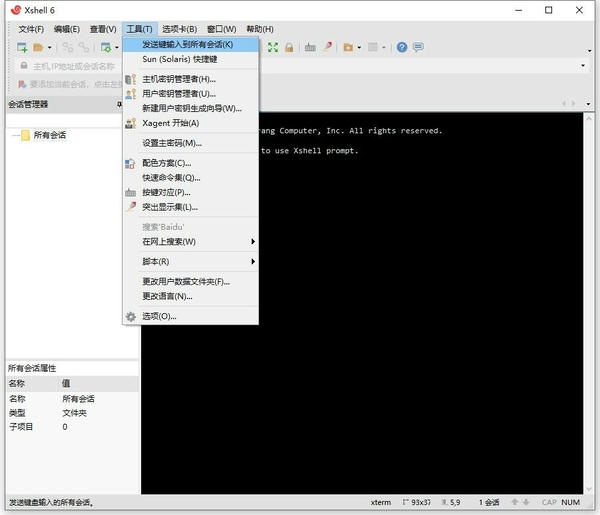600x515 pixels.
Task: Select 发送键输入到所有会话(K) menu entry
Action: coord(191,44)
